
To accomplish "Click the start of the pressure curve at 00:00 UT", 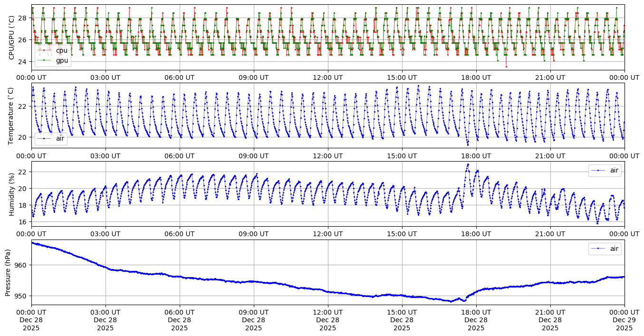I will click(x=32, y=243).
